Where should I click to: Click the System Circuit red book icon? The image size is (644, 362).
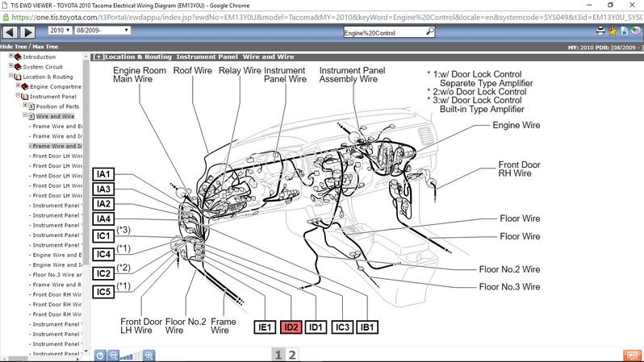click(18, 66)
